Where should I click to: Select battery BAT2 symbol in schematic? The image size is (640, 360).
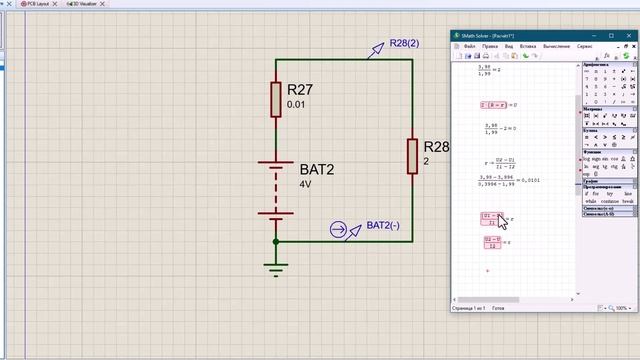[x=276, y=191]
